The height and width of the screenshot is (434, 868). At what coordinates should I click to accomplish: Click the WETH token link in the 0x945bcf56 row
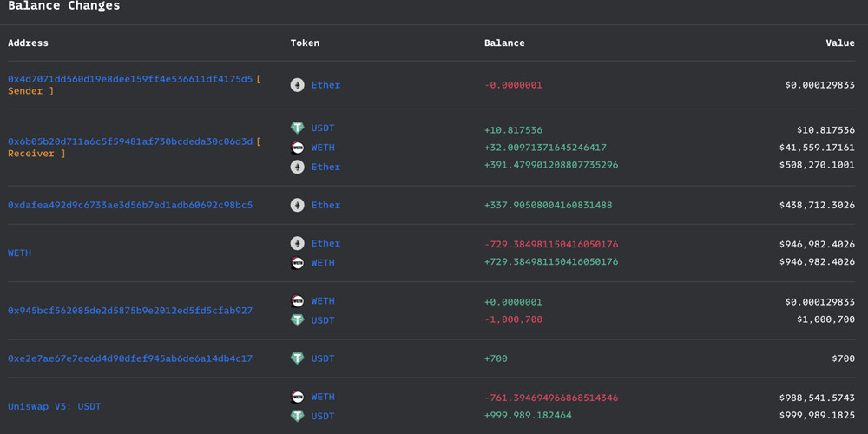pyautogui.click(x=323, y=301)
